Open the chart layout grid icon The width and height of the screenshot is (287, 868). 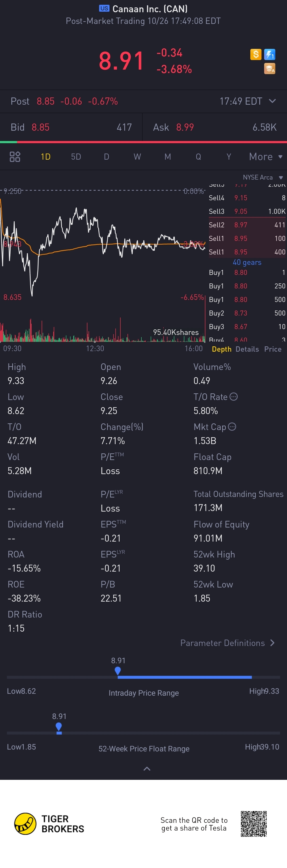coord(15,157)
